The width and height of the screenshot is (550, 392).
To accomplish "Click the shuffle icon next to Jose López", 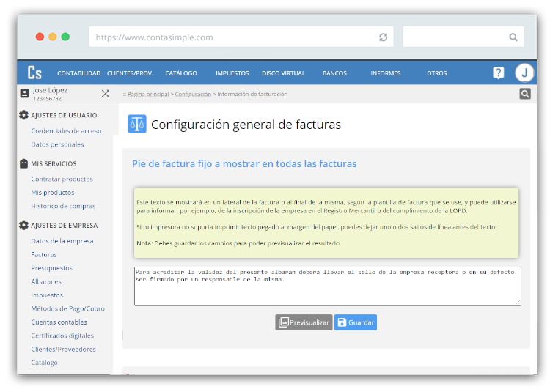I will [x=106, y=94].
